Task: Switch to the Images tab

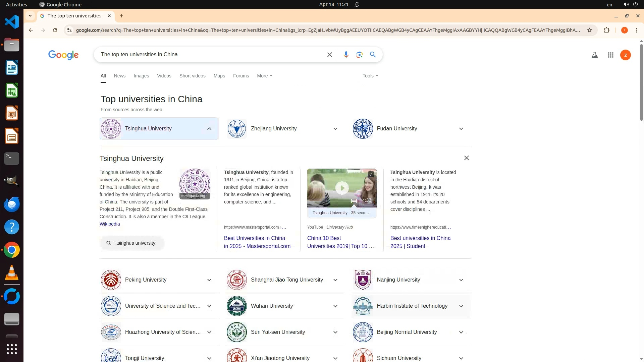Action: tap(141, 76)
